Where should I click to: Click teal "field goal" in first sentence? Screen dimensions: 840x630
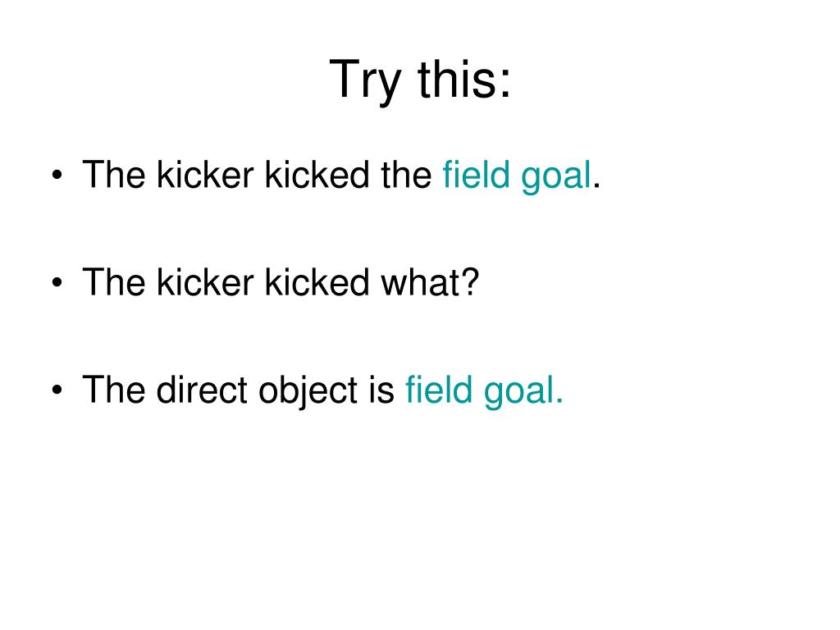[517, 176]
